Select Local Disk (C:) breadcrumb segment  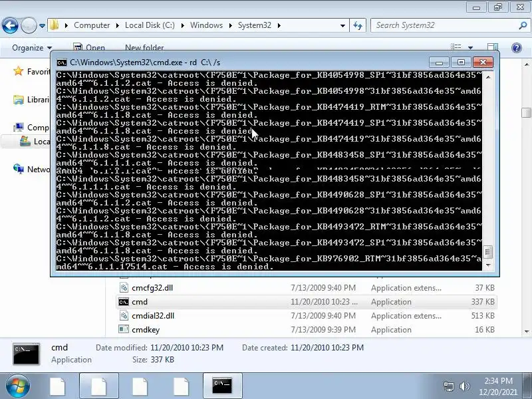(x=150, y=25)
